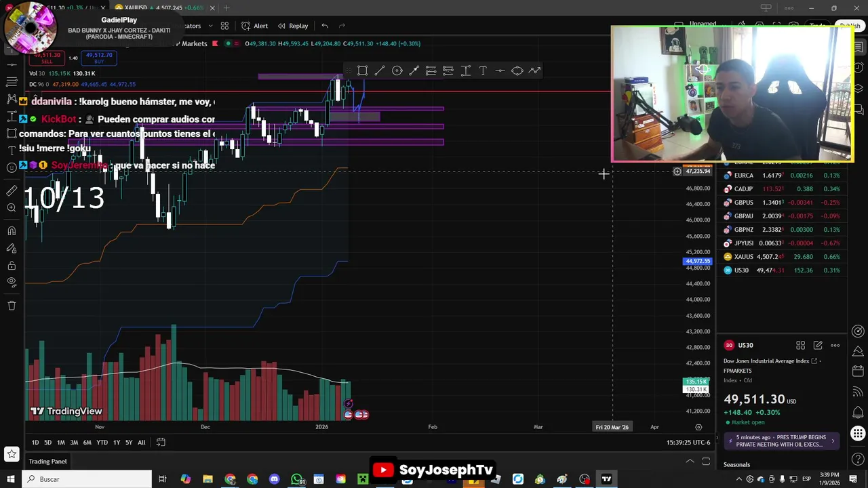Open the Trump oil execs news headline

[783, 441]
